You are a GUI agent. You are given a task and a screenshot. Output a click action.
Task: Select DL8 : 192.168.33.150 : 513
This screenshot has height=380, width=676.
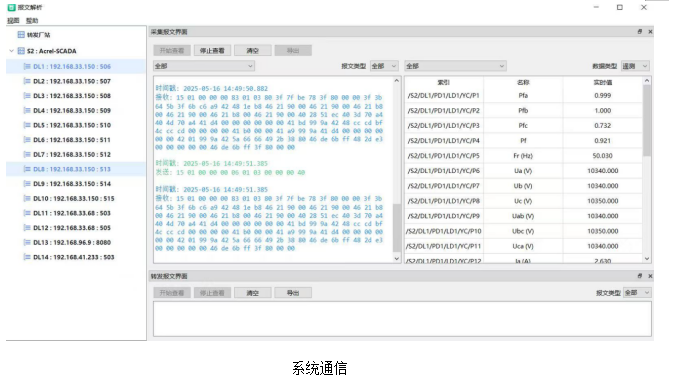pyautogui.click(x=72, y=169)
